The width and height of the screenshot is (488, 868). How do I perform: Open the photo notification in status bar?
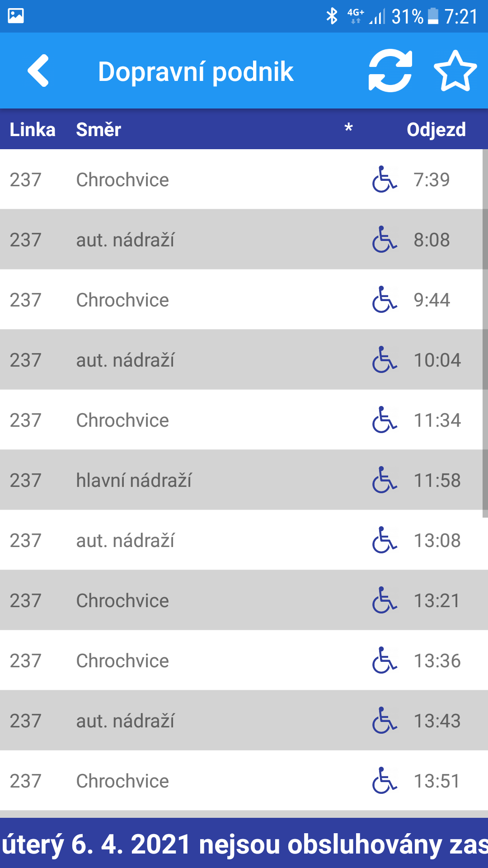tap(16, 16)
